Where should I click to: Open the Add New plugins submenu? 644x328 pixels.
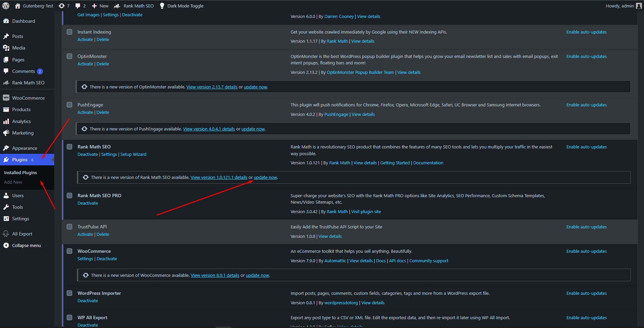[13, 182]
